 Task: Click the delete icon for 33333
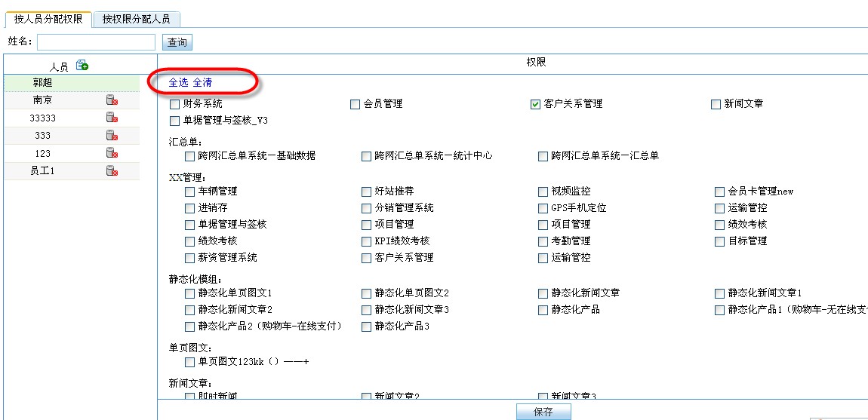pos(112,118)
